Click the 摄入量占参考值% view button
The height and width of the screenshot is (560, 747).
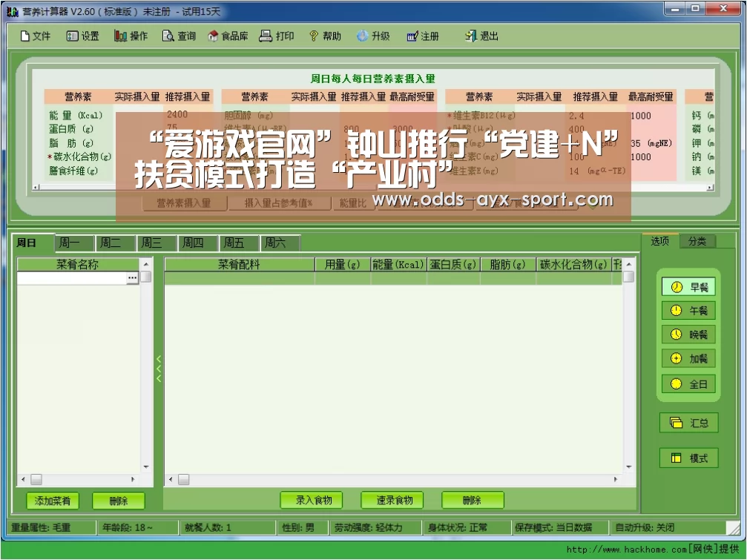(279, 202)
